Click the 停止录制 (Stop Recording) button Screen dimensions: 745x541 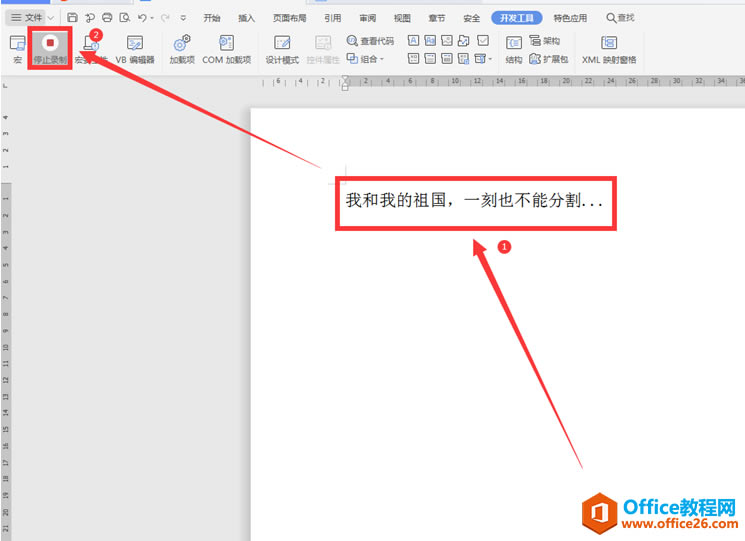click(49, 48)
